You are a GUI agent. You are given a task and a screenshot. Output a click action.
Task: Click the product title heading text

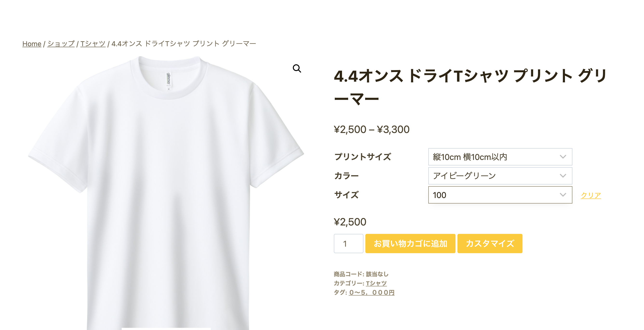(x=470, y=87)
